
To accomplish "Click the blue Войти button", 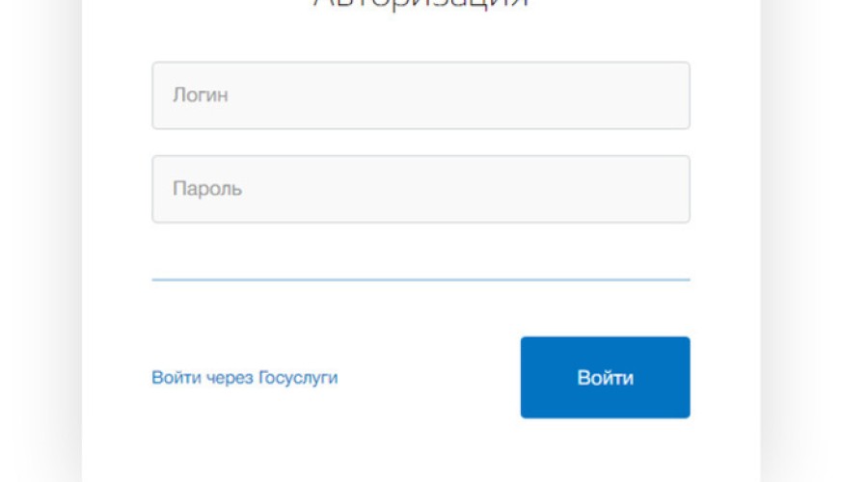I will click(605, 378).
